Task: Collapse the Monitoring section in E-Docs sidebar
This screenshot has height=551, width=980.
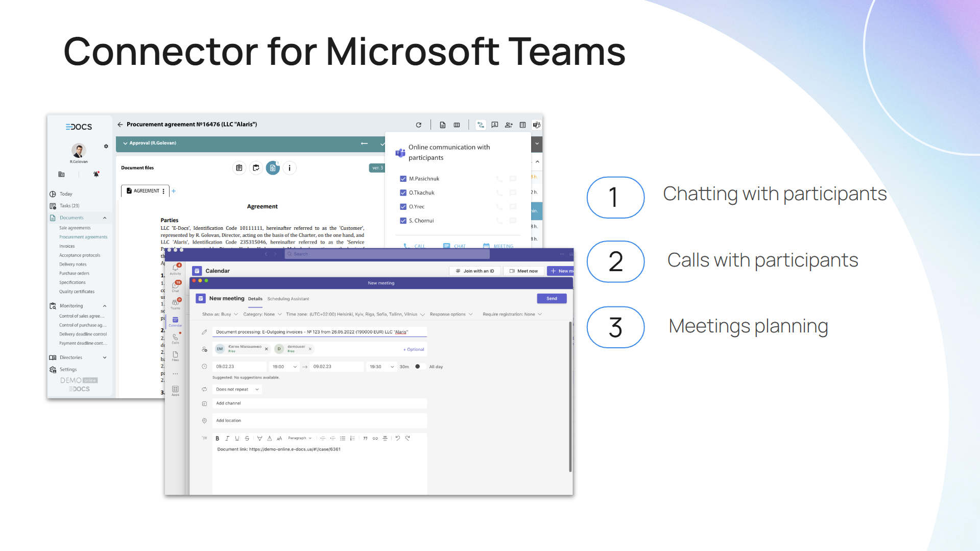Action: tap(105, 306)
